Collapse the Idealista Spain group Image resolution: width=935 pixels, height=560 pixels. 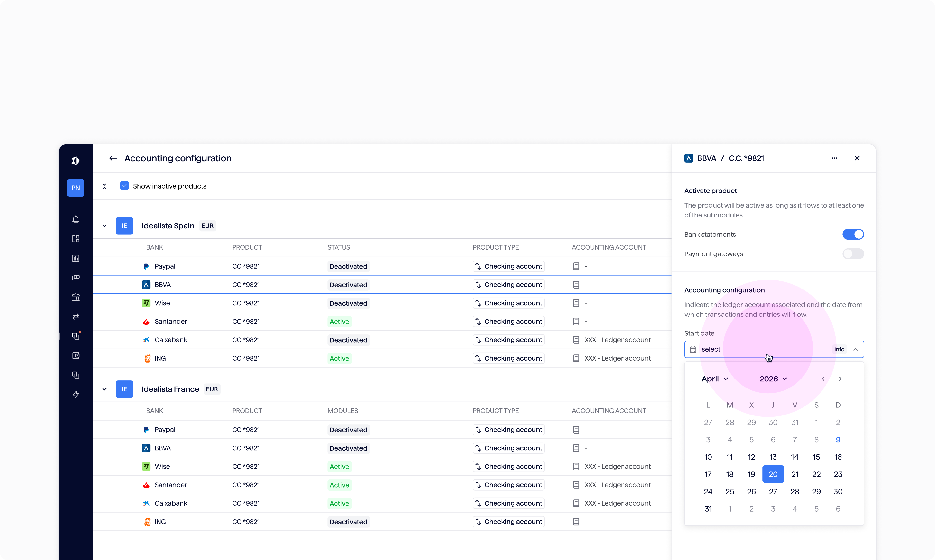pyautogui.click(x=105, y=226)
